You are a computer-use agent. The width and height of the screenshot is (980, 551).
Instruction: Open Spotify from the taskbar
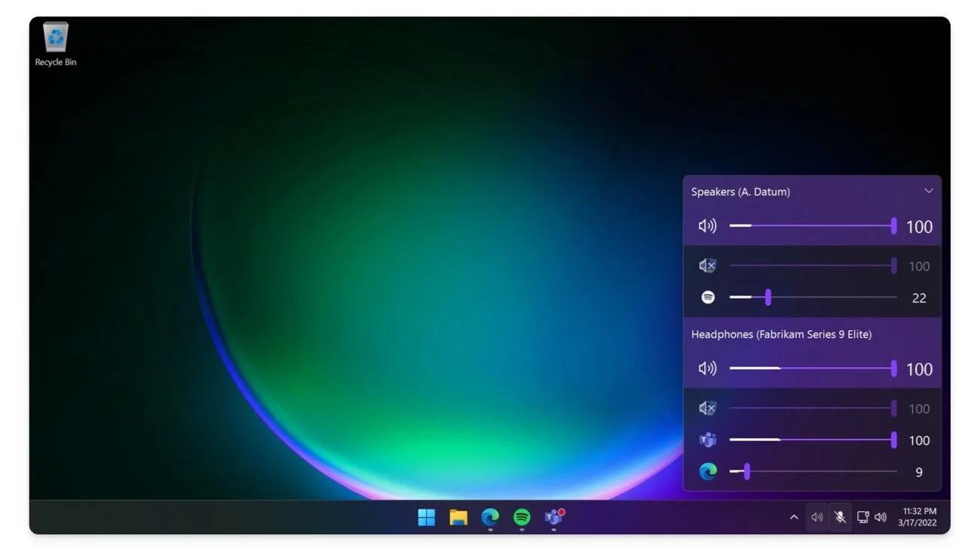coord(522,518)
